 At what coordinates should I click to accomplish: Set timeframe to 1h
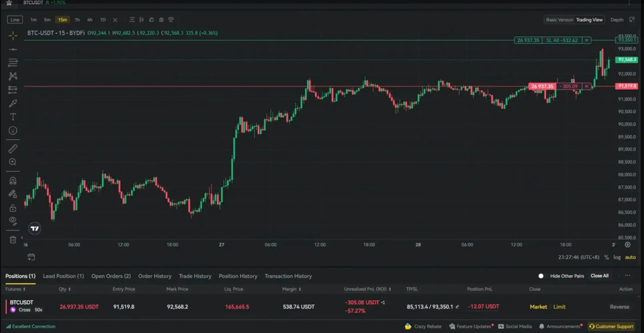pos(77,20)
